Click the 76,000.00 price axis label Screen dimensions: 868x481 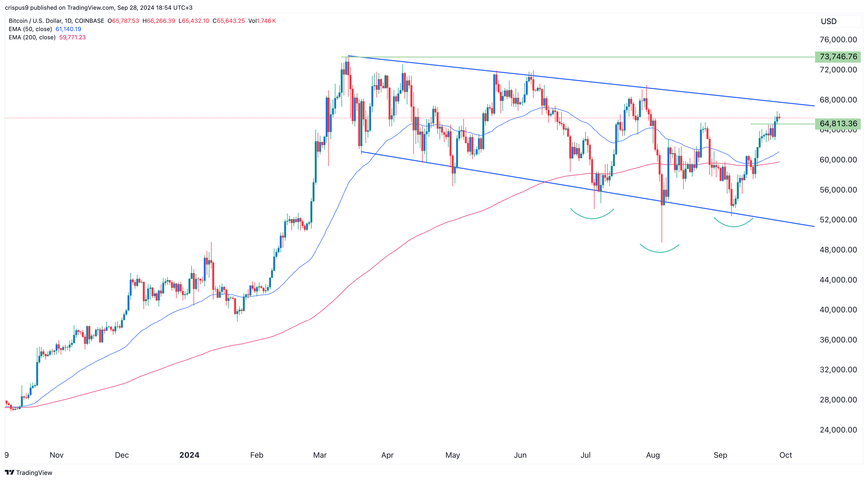pos(838,40)
